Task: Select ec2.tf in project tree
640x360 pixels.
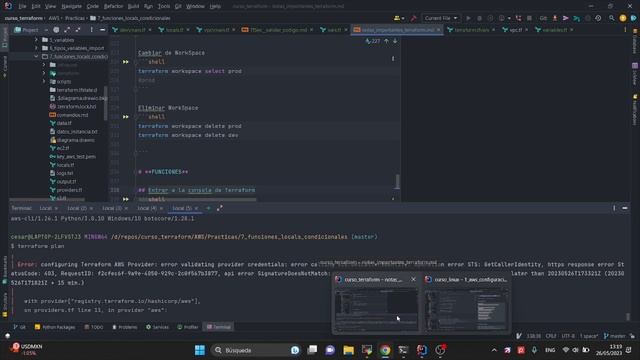Action: [x=60, y=148]
